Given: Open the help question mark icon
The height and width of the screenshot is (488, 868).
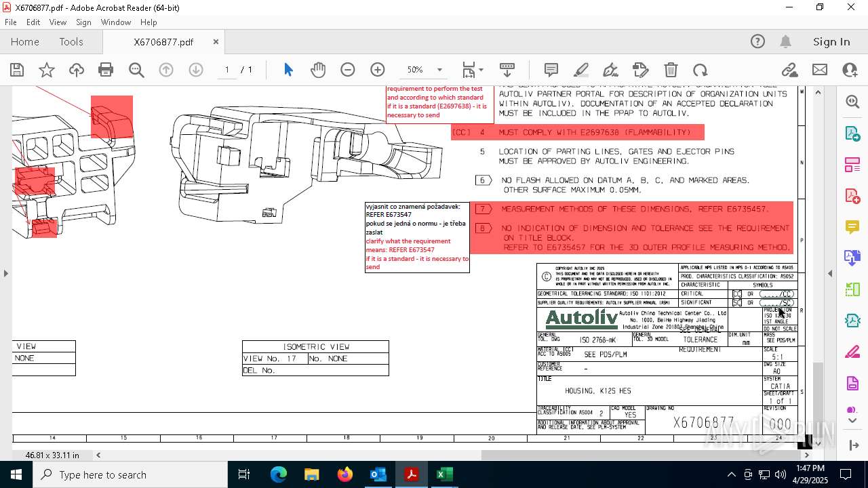Looking at the screenshot, I should pyautogui.click(x=757, y=42).
